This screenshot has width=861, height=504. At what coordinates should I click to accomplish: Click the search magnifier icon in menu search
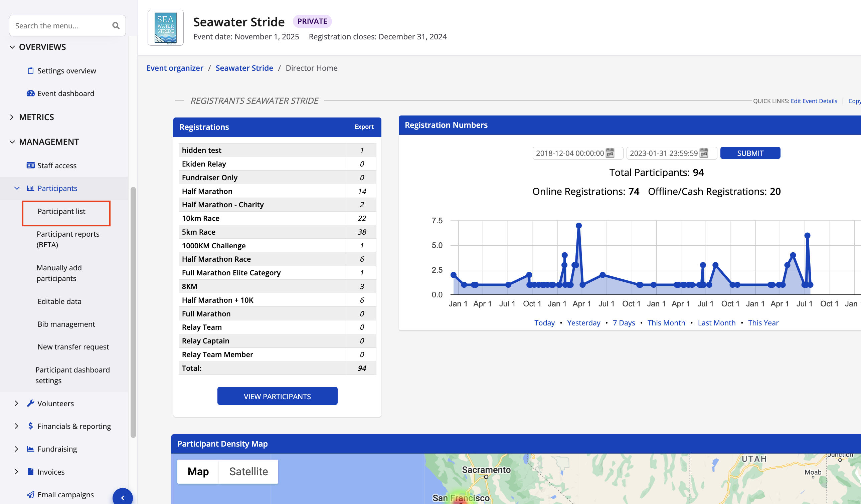click(116, 26)
